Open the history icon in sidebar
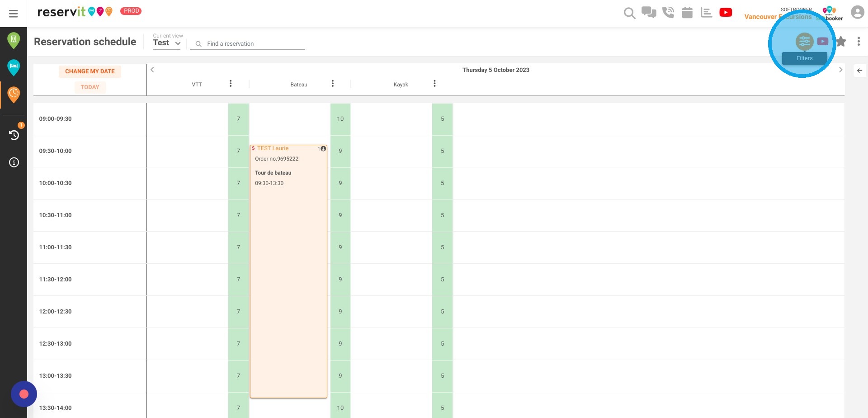Screen dimensions: 868x418 tap(14, 135)
